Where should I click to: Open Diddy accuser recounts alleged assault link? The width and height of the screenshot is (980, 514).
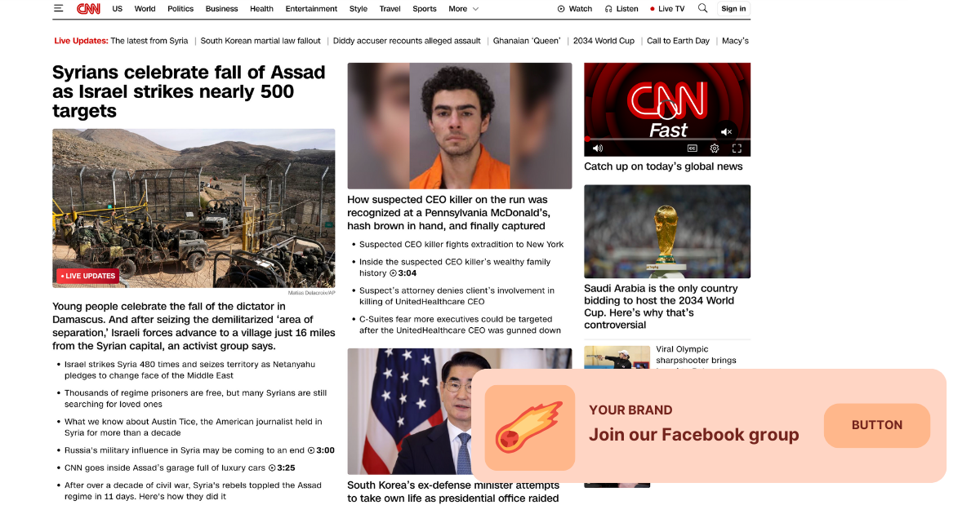407,41
